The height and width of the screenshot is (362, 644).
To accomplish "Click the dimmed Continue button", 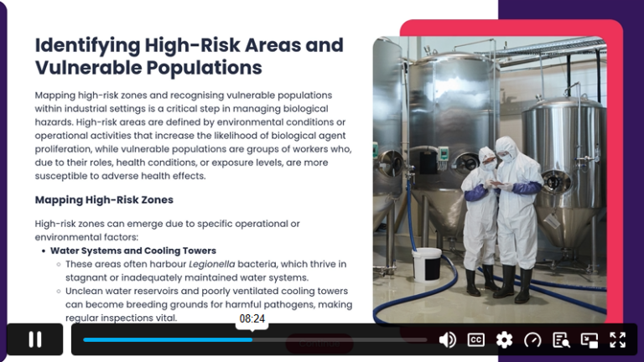I will [319, 344].
